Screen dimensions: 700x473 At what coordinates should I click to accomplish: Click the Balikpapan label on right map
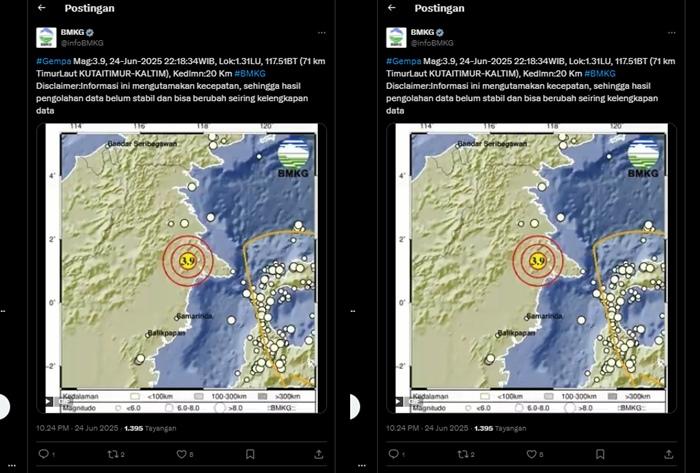coord(516,333)
